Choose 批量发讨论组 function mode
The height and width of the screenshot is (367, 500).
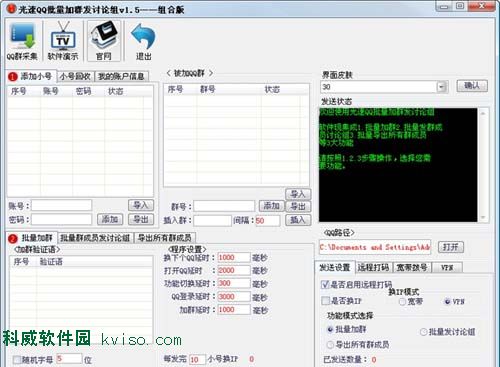(423, 332)
